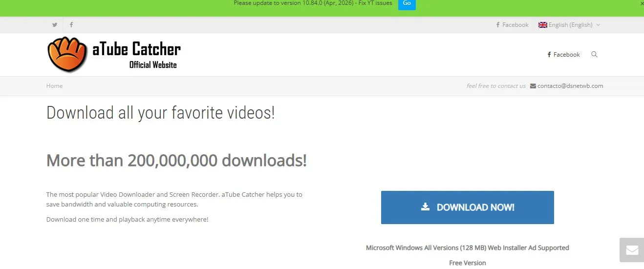Open Facebook link in main navigation
Screen dimensions: 644x269
pyautogui.click(x=563, y=55)
